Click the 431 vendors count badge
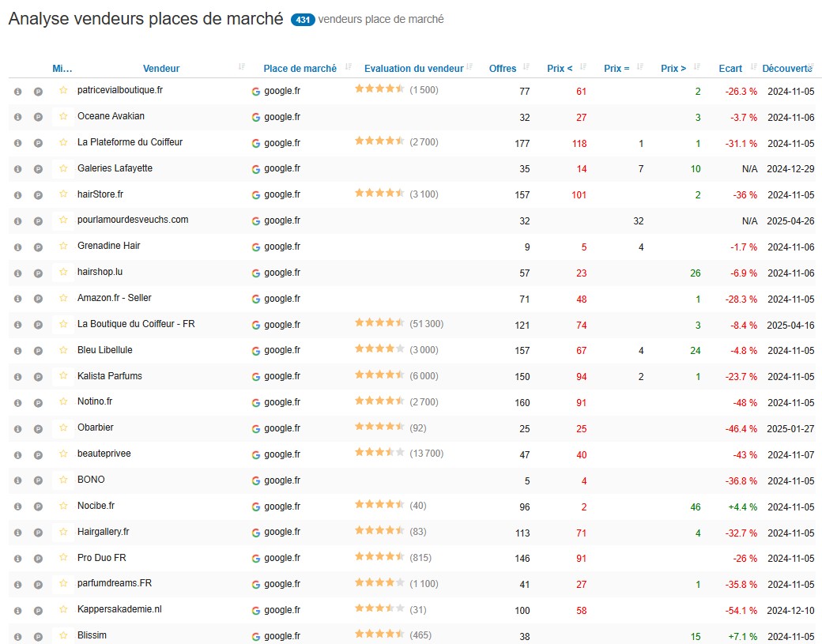 (303, 20)
